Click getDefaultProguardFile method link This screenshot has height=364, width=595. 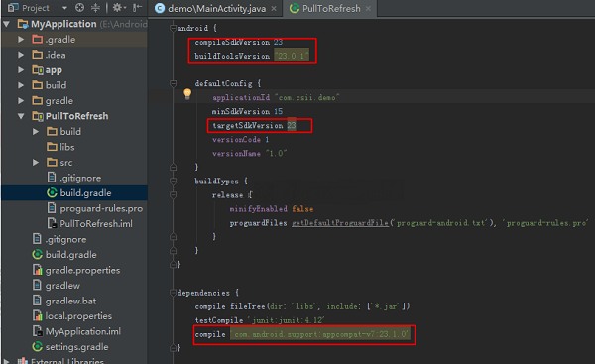pos(340,223)
